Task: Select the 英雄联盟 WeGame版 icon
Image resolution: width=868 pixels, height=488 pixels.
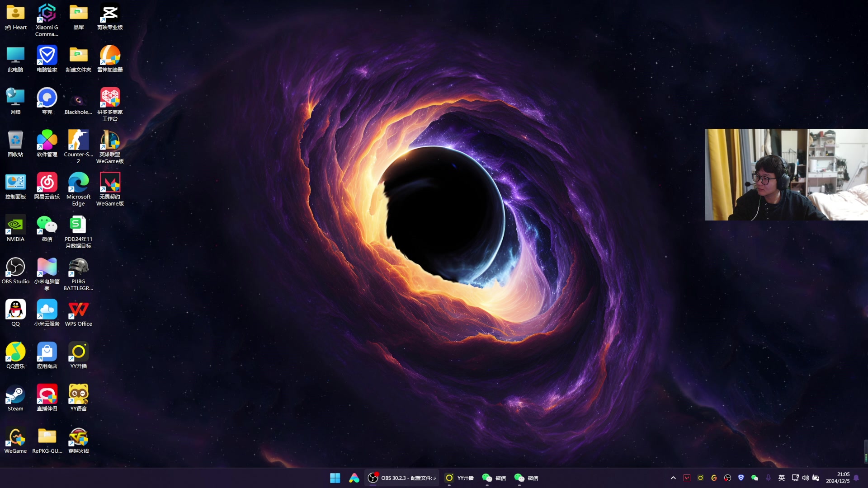Action: 110,147
